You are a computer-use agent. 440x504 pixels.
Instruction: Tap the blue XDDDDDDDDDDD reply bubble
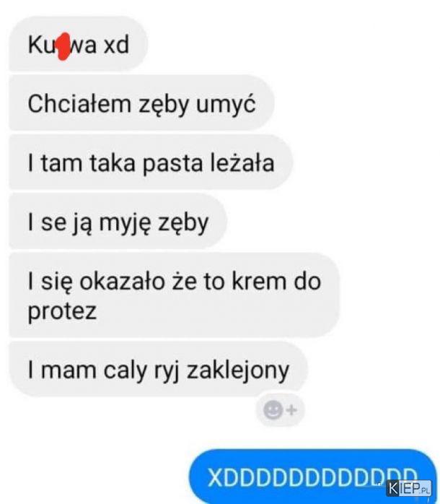coord(313,477)
